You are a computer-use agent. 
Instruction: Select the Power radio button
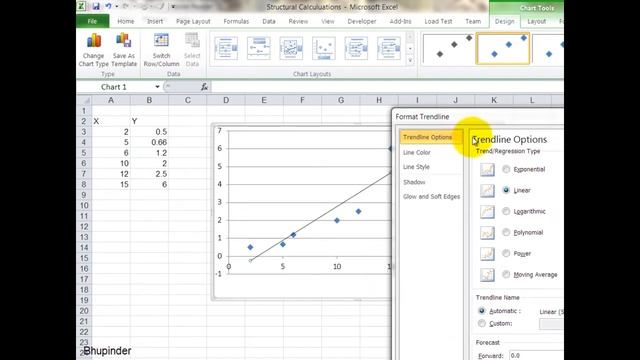[x=506, y=253]
